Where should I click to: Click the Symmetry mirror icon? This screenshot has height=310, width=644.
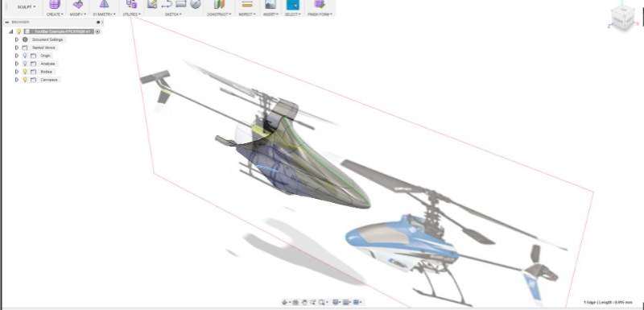[x=105, y=4]
